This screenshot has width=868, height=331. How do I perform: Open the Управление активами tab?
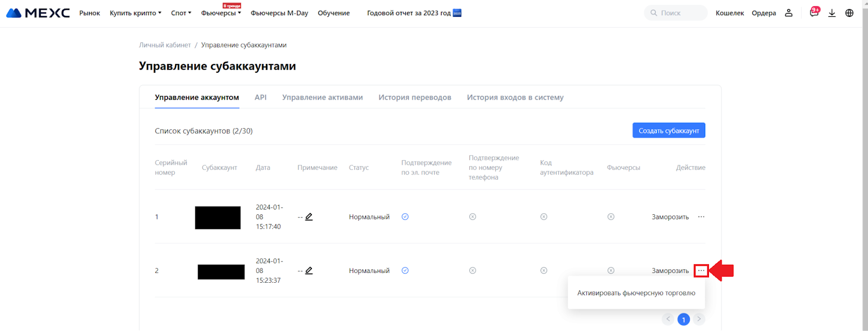[322, 98]
